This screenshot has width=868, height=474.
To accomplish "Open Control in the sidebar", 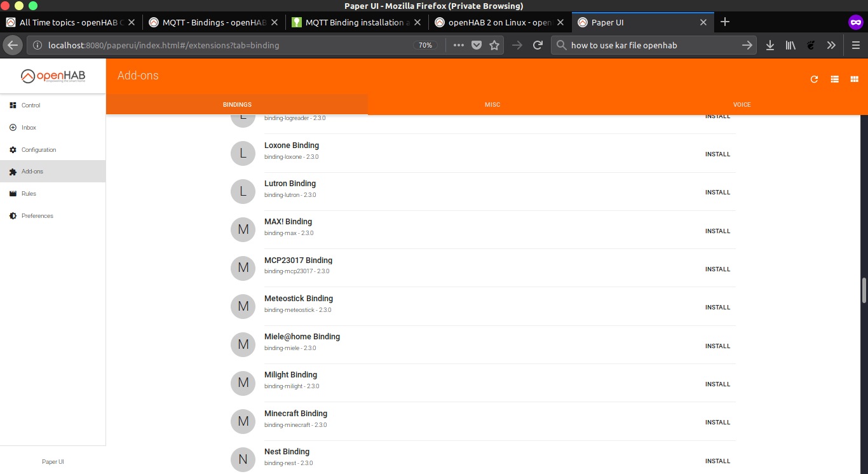I will 31,105.
